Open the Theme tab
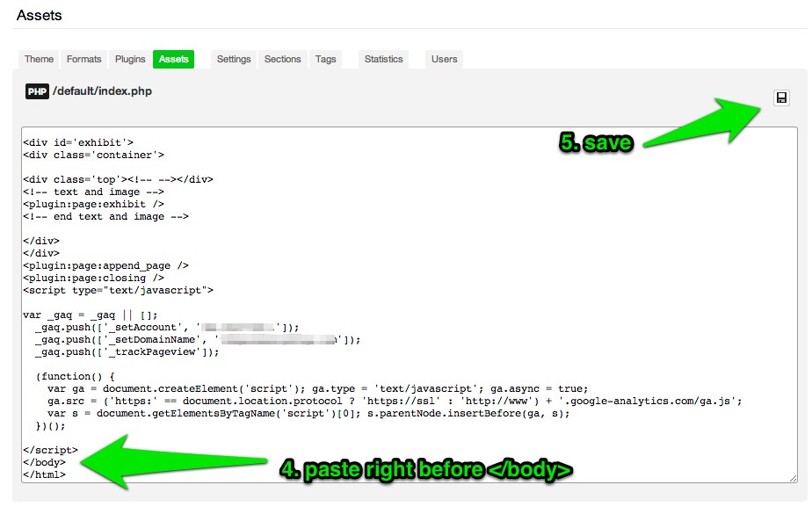Viewport: 812px width, 514px height. tap(39, 59)
